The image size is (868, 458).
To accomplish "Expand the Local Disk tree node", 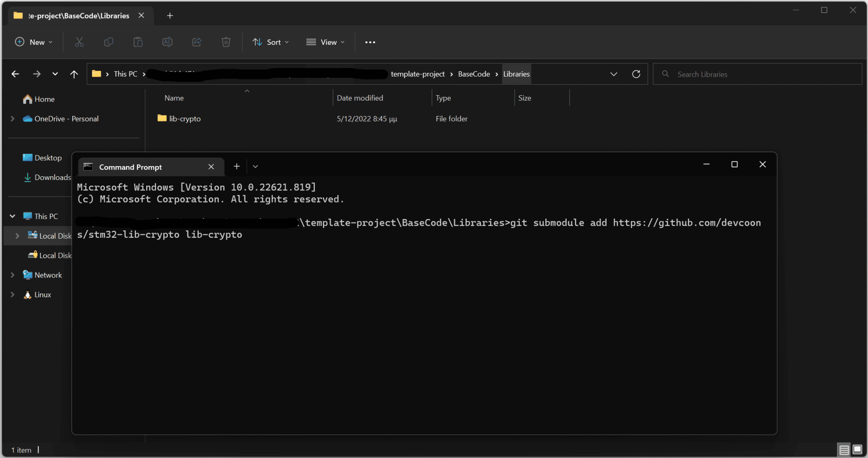I will pos(17,236).
